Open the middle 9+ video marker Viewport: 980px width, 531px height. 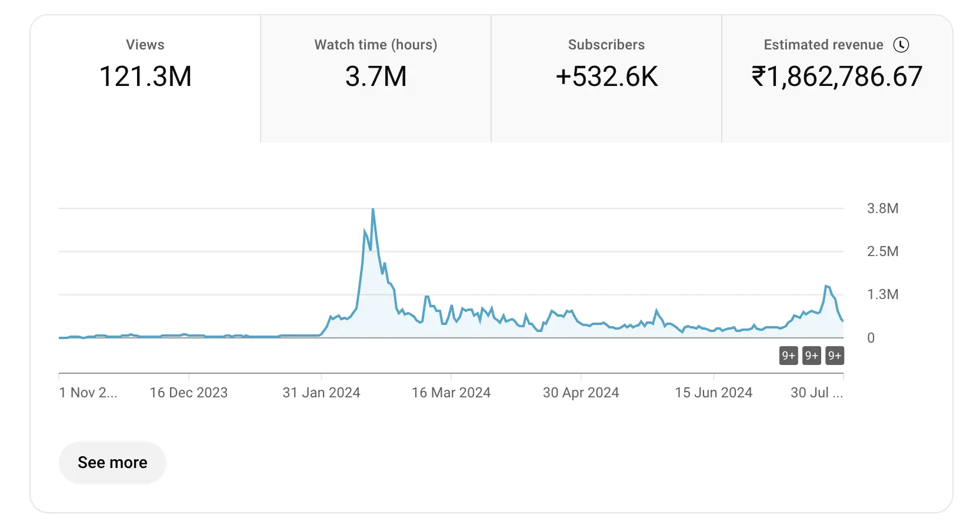(812, 356)
